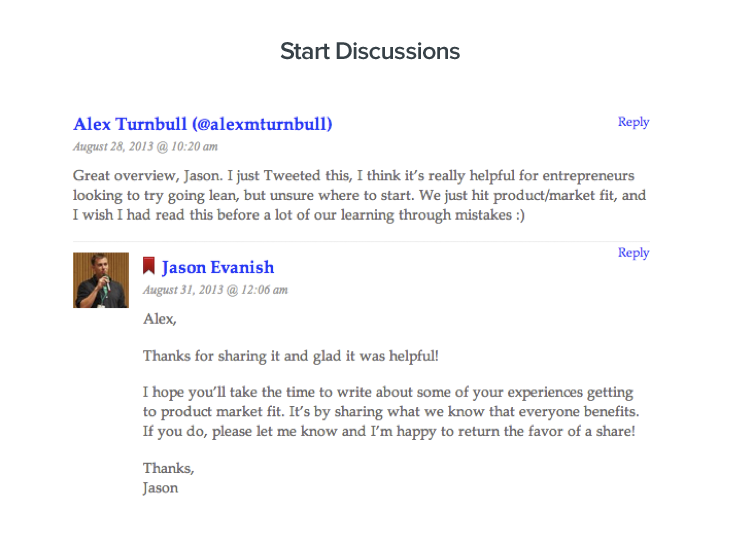Screen dimensions: 741x544
Task: Reply to Alex Turnbull's comment
Action: 634,122
